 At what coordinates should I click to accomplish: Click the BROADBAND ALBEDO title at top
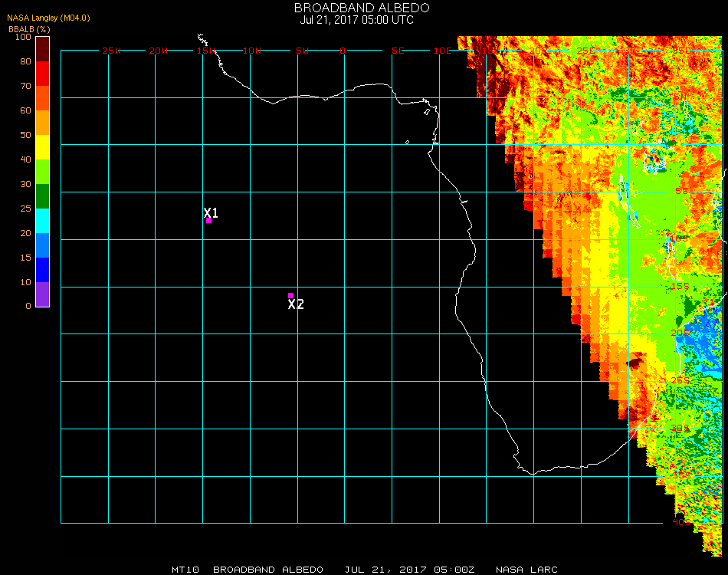pos(362,8)
